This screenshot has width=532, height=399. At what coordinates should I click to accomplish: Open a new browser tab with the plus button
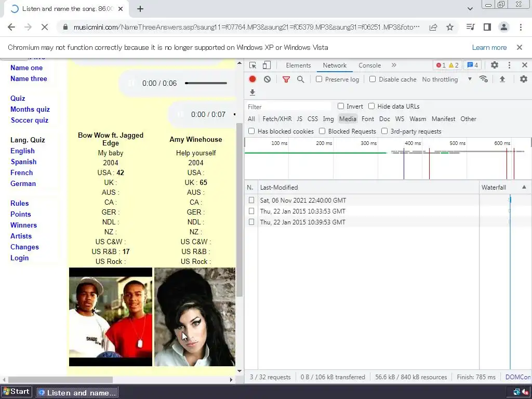tap(140, 9)
